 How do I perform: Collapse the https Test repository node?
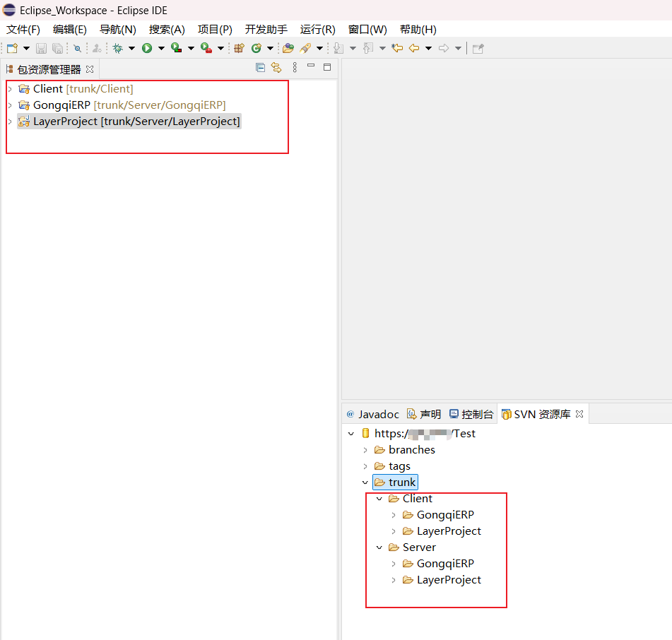tap(351, 434)
